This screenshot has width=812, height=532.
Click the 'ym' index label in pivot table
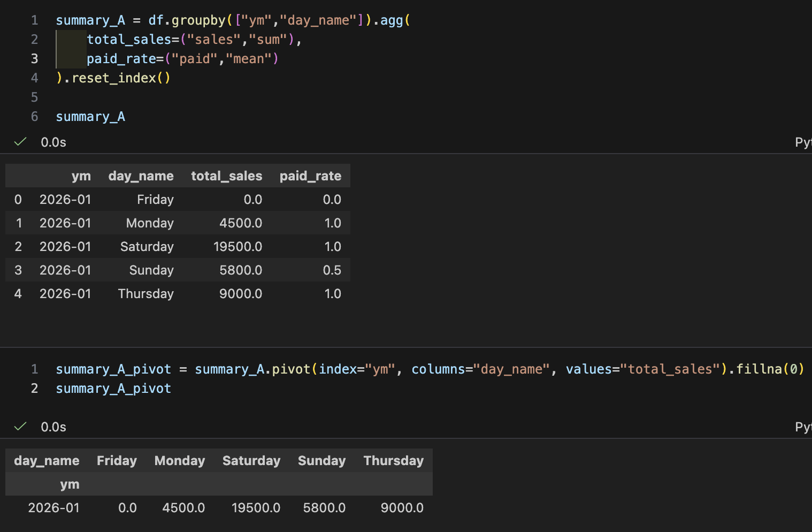click(x=70, y=484)
